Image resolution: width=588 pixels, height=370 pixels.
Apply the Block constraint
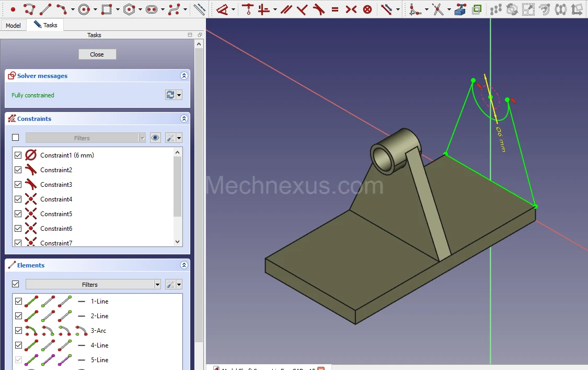click(x=367, y=9)
